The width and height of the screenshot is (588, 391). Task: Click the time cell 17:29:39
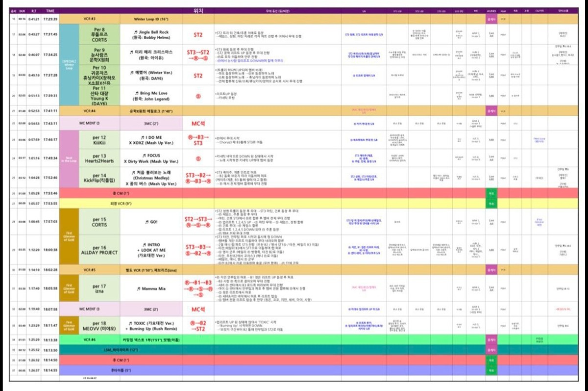click(50, 20)
